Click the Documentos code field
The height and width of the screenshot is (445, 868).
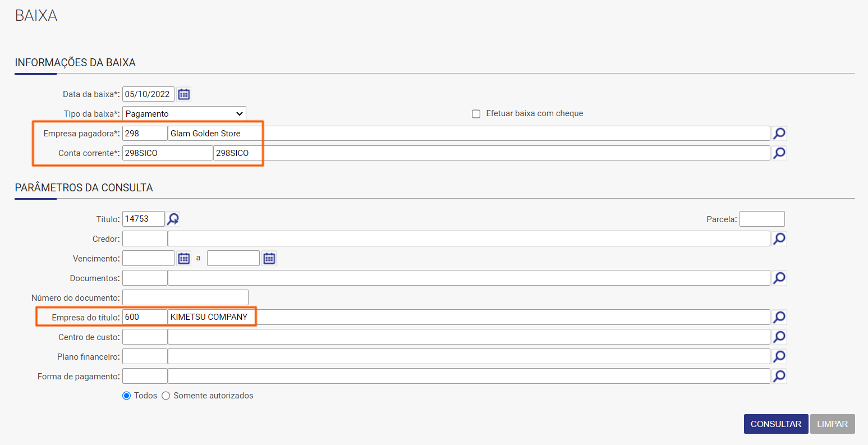(145, 278)
